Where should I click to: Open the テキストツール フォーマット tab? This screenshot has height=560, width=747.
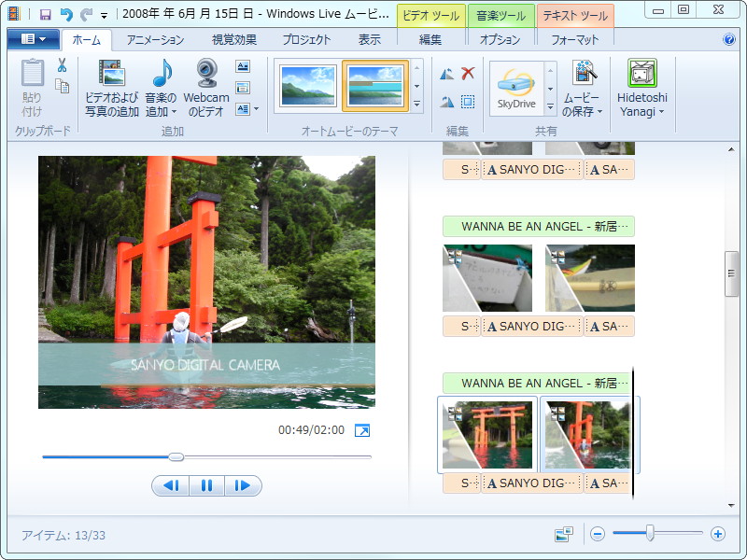tap(576, 39)
